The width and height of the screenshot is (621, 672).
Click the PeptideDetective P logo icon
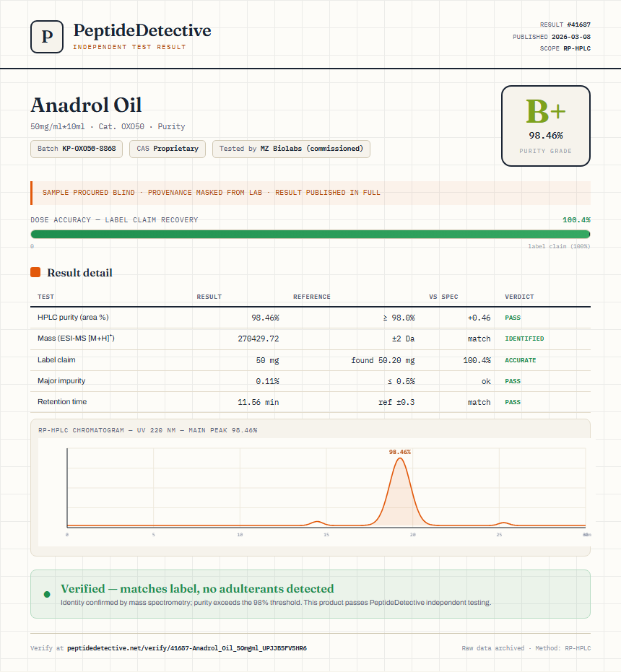(47, 37)
